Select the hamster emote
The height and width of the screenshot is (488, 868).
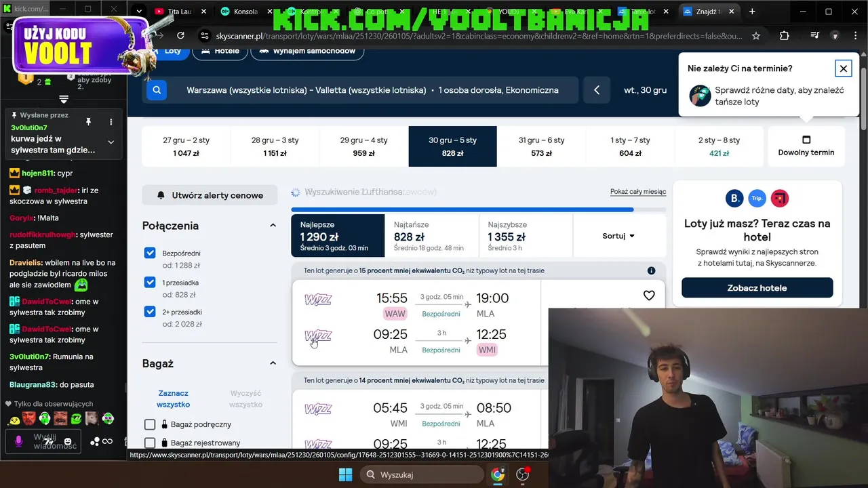92,419
